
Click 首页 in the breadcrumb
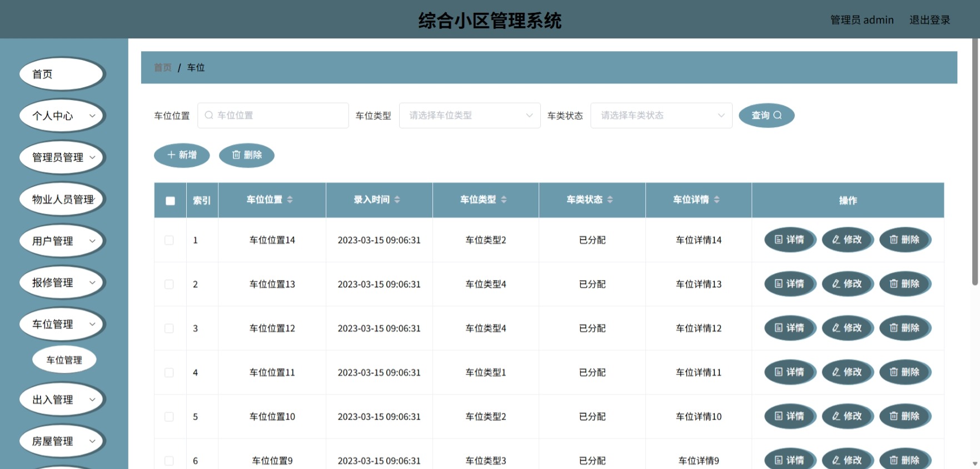(163, 67)
